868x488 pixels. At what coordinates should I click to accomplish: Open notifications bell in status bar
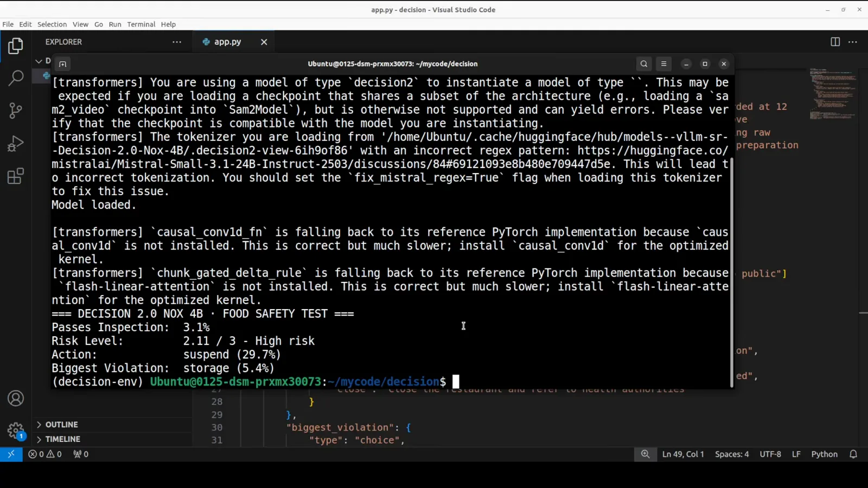tap(853, 454)
